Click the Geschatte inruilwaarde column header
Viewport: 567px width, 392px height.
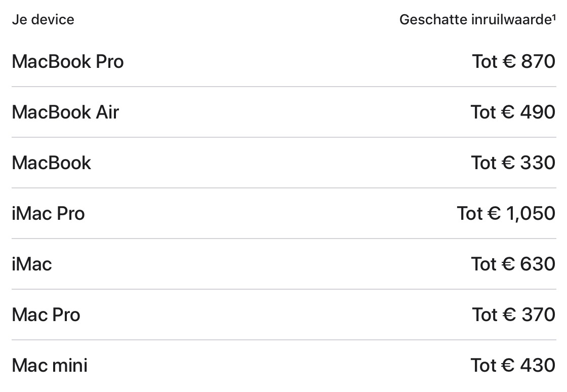(475, 20)
